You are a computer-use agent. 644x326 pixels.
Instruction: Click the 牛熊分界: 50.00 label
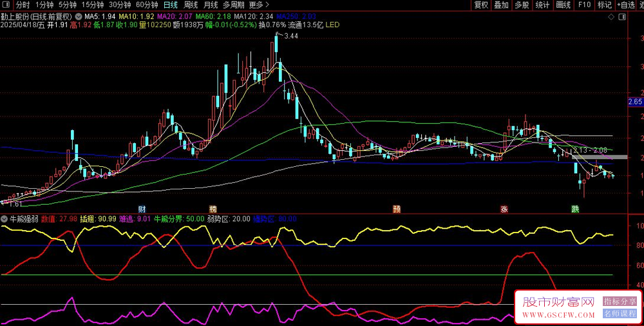[178, 218]
